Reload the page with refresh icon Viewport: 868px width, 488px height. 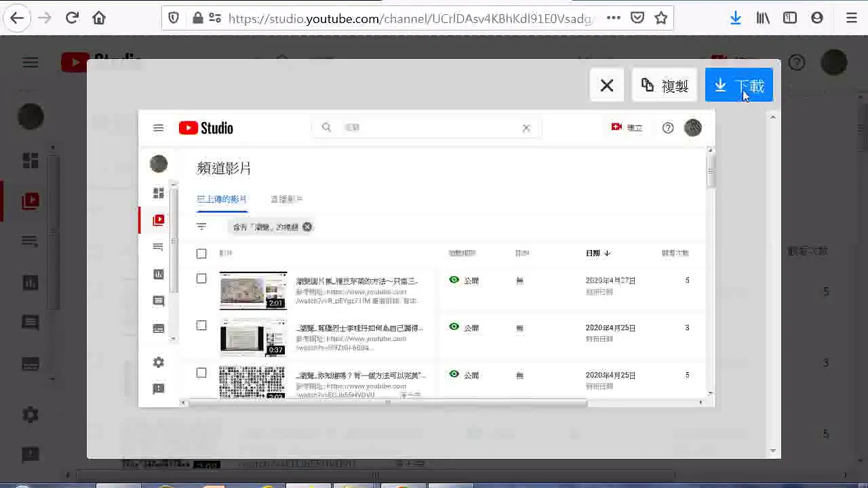pos(72,18)
